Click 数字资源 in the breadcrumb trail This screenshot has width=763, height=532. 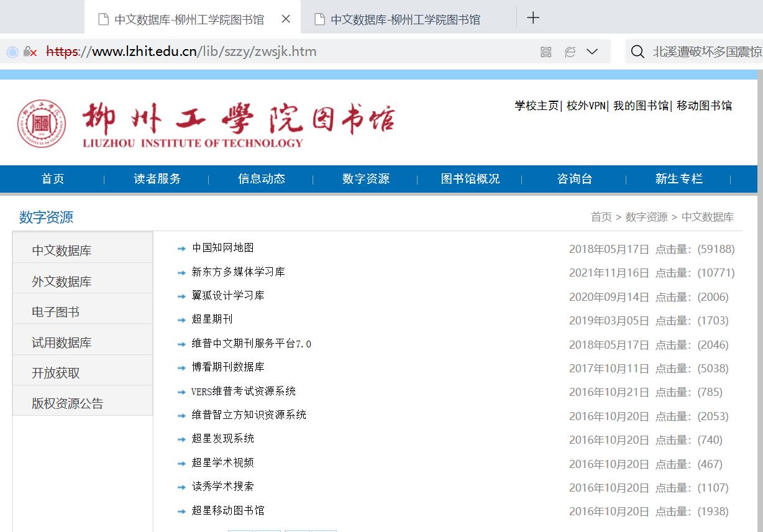[x=647, y=217]
